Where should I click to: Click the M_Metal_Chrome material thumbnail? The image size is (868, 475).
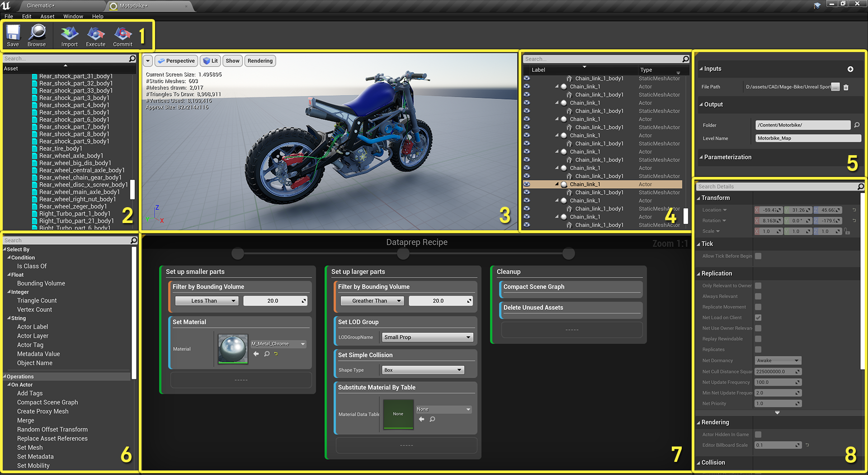pos(233,349)
